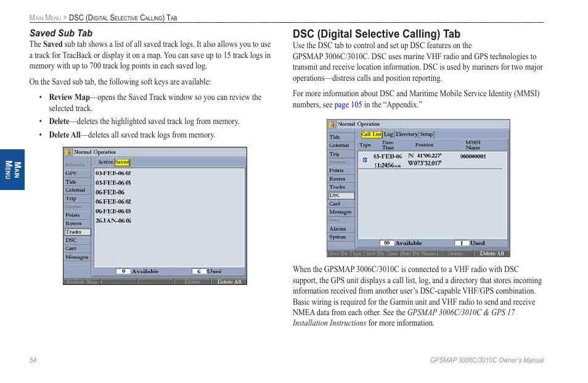Click the Type column header
588x383 pixels.
tap(365, 145)
